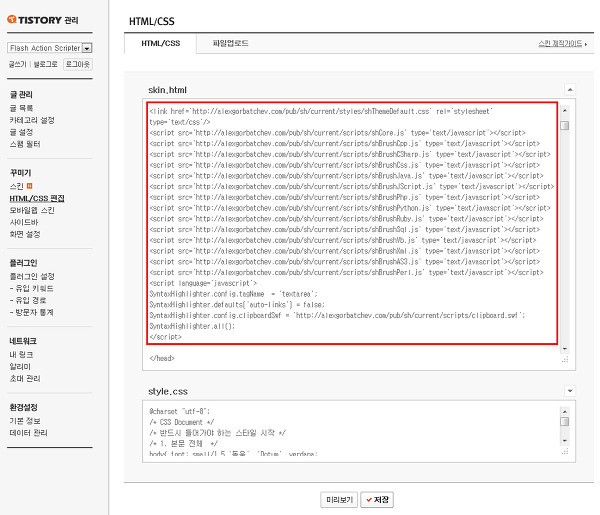The width and height of the screenshot is (600, 515).
Task: Open 글 목록 in the sidebar
Action: 21,108
